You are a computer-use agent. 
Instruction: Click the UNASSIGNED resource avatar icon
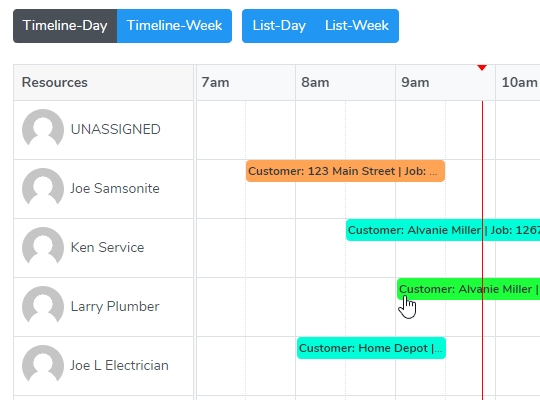coord(43,130)
